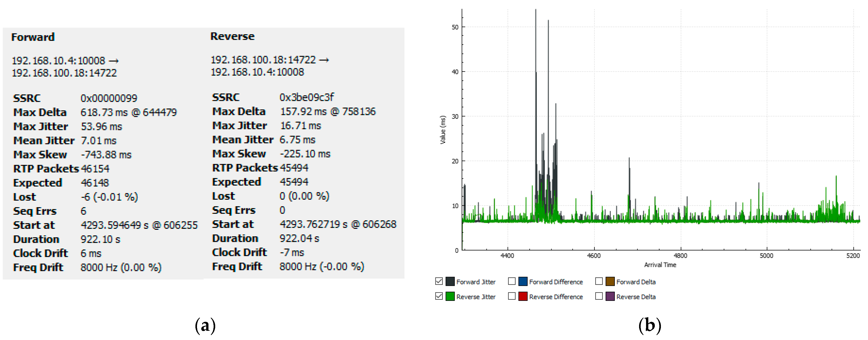
Task: Click the brown Forward Delta swatch
Action: (610, 281)
